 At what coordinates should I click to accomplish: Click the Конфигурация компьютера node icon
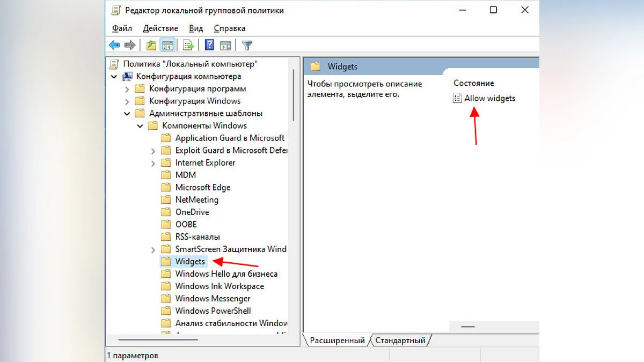[x=127, y=76]
